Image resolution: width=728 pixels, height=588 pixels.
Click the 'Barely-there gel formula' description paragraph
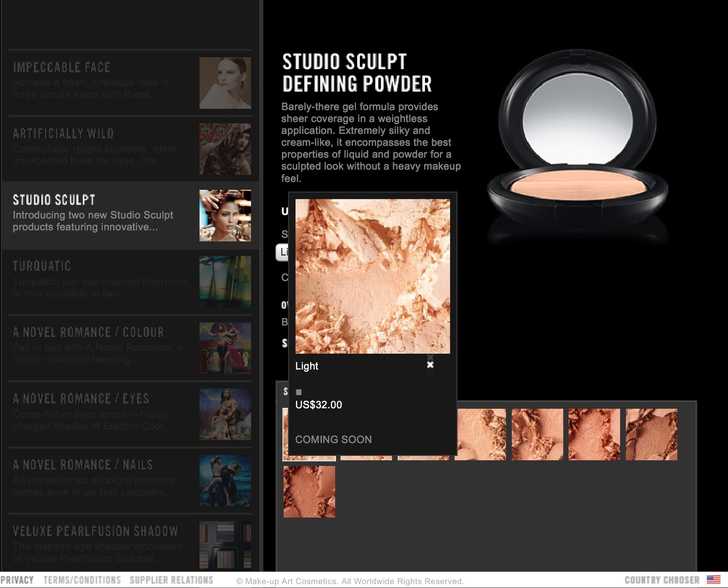(x=371, y=142)
